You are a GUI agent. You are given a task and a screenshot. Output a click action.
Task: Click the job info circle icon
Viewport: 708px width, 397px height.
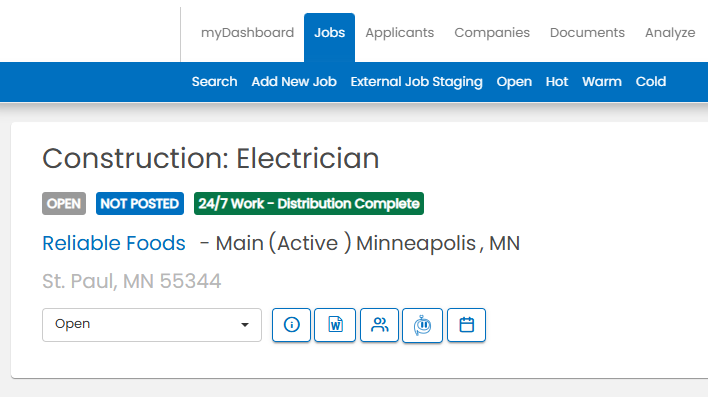click(x=291, y=325)
